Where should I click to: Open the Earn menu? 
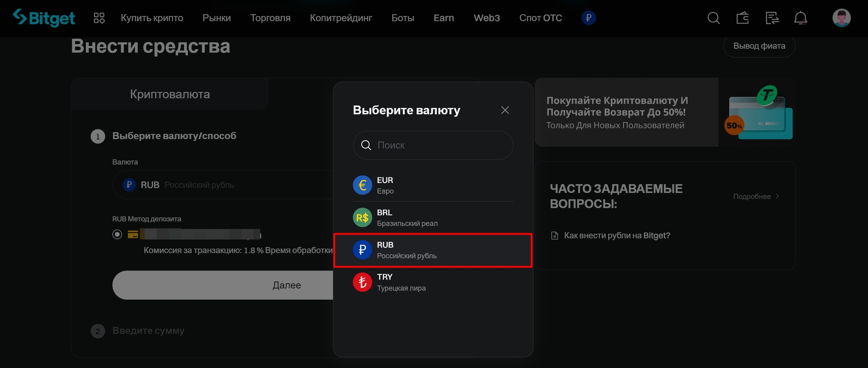(x=444, y=18)
